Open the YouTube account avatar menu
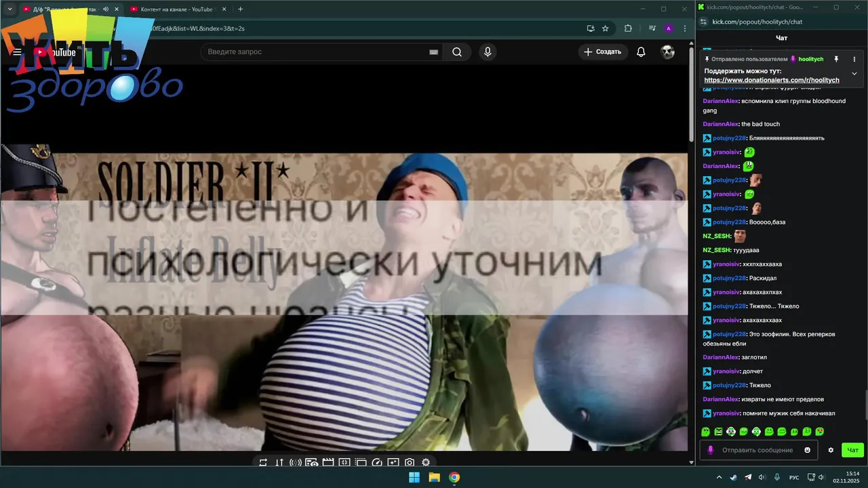This screenshot has width=868, height=488. coord(668,52)
